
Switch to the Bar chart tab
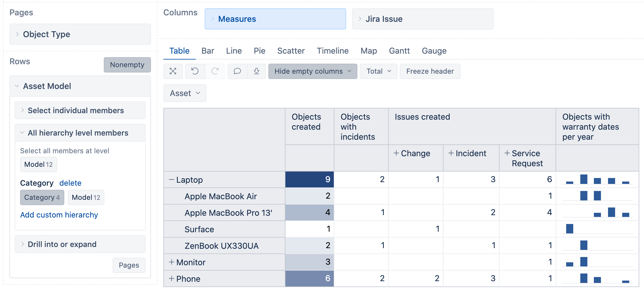click(208, 51)
